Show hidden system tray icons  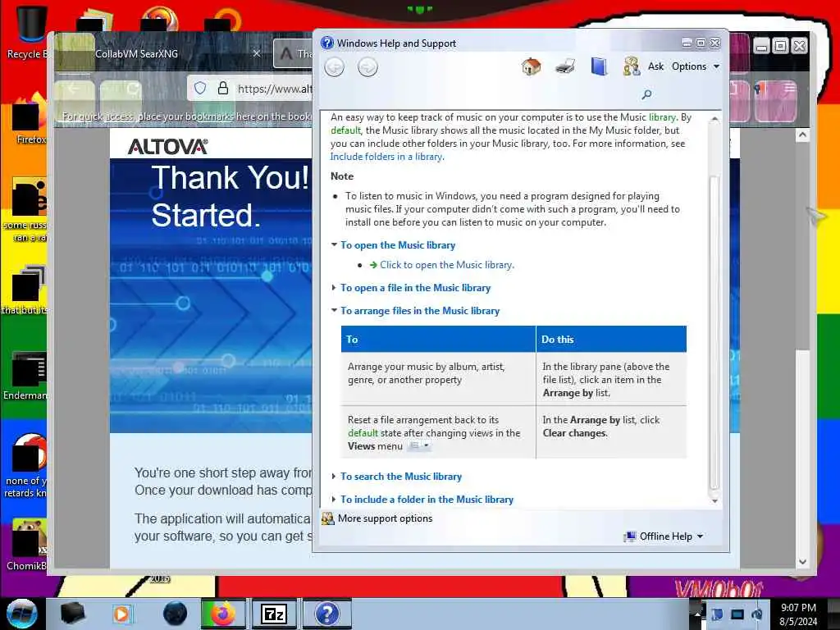coord(697,614)
